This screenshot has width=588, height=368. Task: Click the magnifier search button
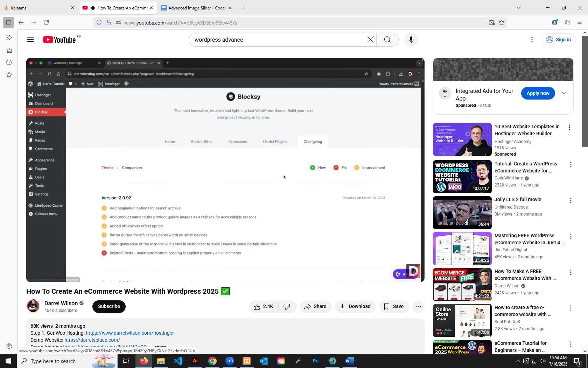(387, 40)
